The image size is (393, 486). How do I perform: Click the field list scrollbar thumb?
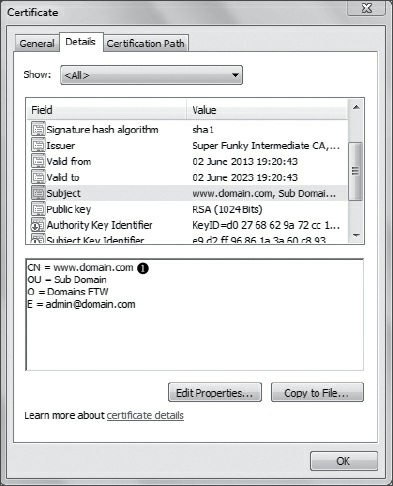[356, 171]
